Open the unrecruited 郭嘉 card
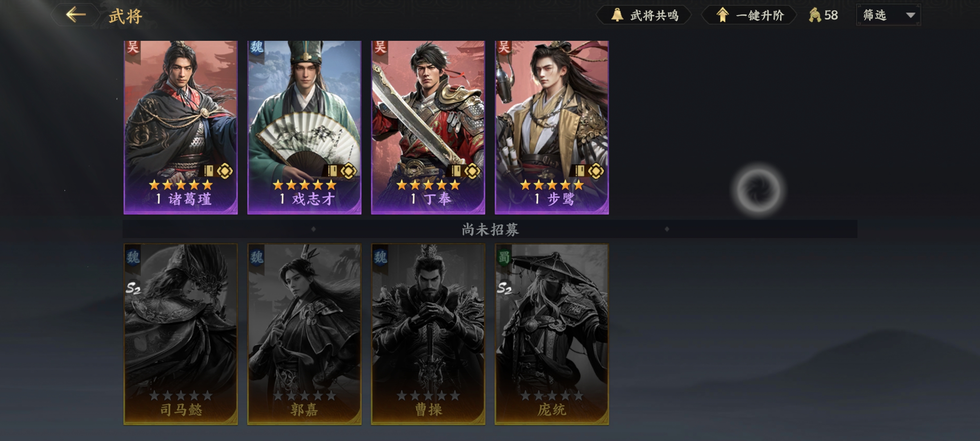Viewport: 980px width, 441px height. (304, 334)
